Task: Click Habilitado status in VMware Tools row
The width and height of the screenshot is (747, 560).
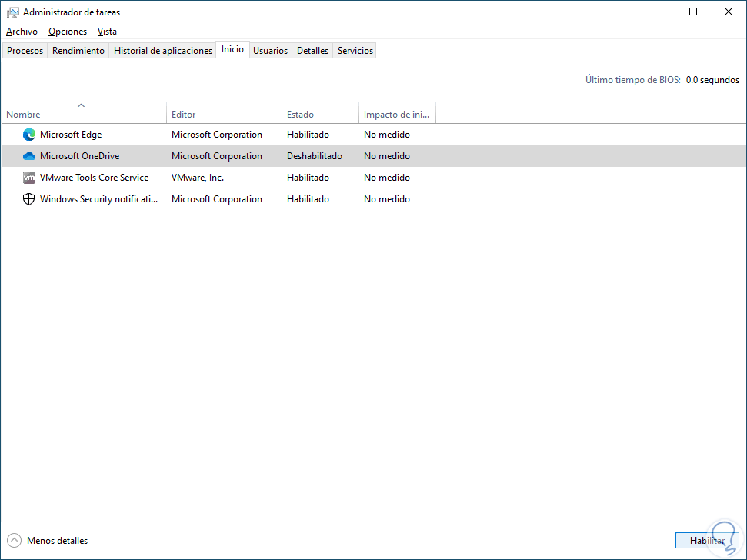Action: pyautogui.click(x=308, y=178)
